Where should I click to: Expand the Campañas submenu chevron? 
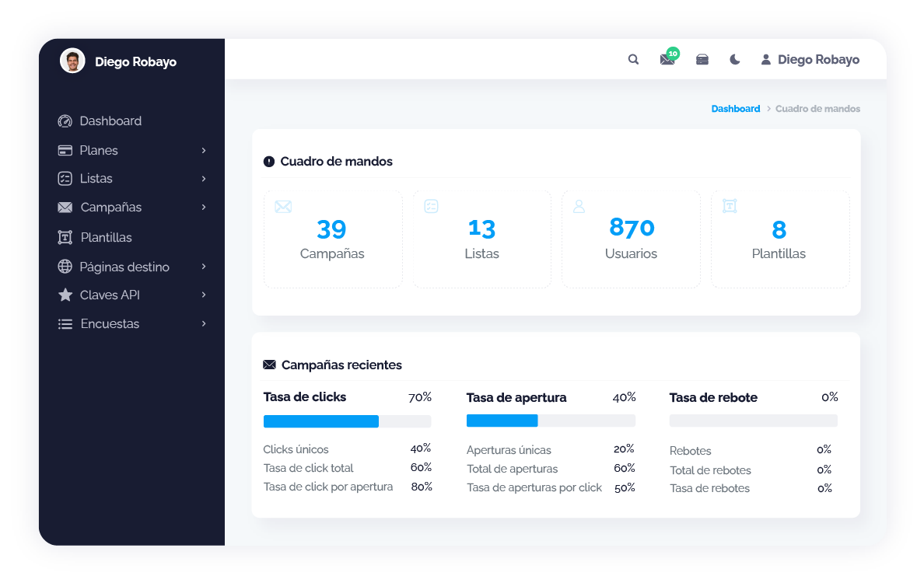pyautogui.click(x=204, y=208)
